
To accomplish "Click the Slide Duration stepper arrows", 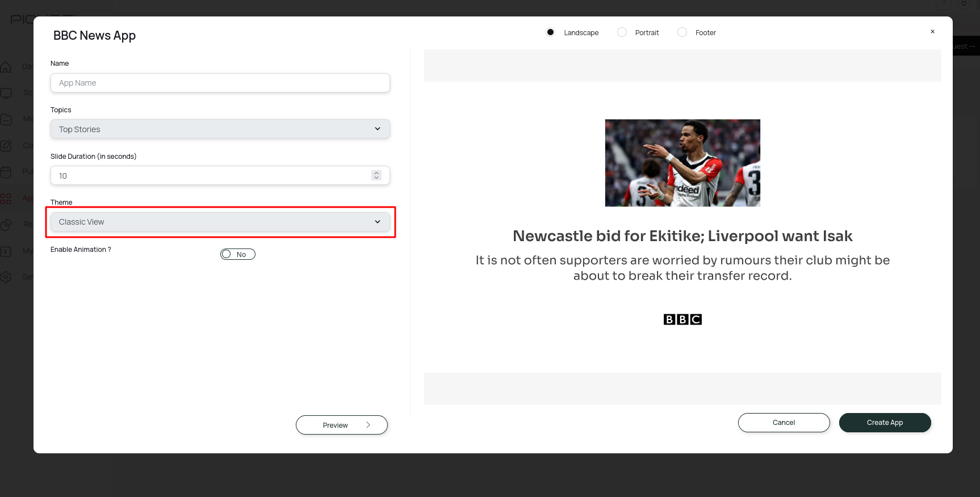I will pos(376,176).
